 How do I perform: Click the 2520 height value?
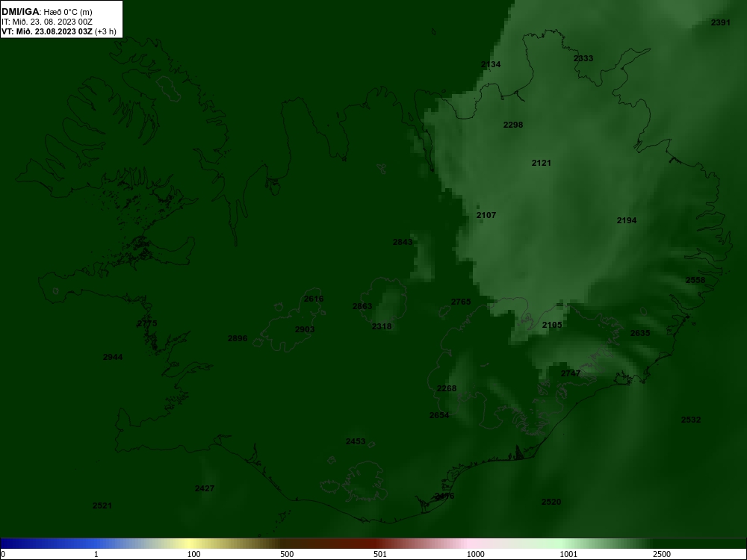coord(551,502)
